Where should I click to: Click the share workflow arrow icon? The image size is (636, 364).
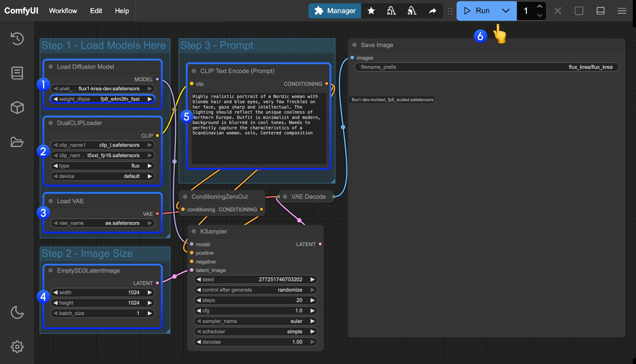pyautogui.click(x=433, y=11)
